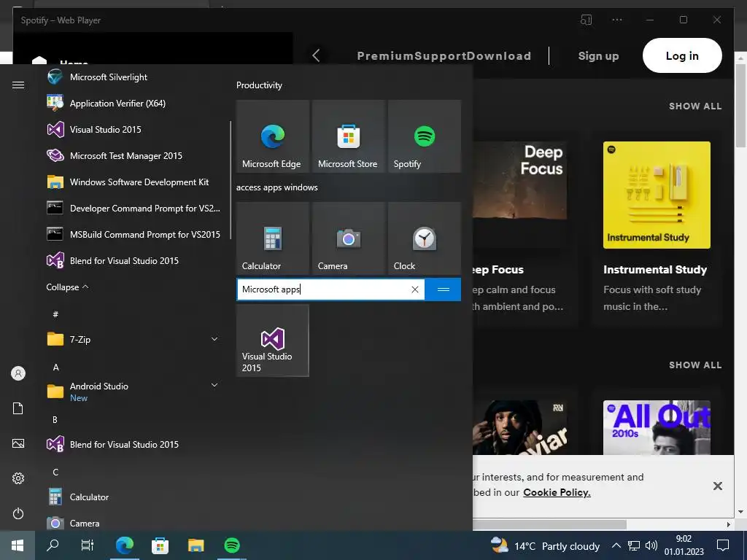Open the weather widget showing 14°C
Viewport: 747px width, 560px height.
[x=545, y=545]
